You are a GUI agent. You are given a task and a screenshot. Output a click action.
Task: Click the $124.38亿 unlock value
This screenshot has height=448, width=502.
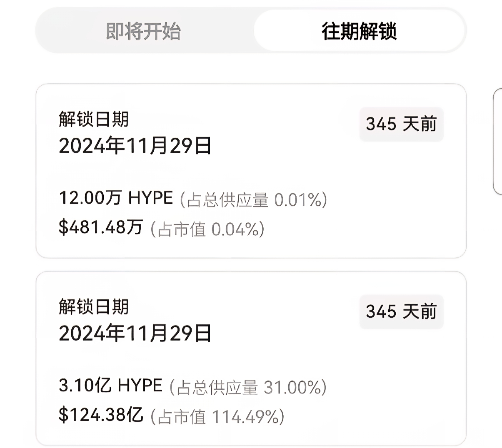coord(101,415)
